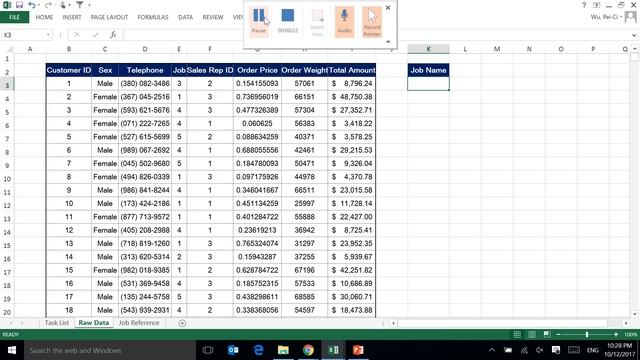Screen dimensions: 640x360
Task: Click telephone cell (380) 082-3486
Action: 145,83
